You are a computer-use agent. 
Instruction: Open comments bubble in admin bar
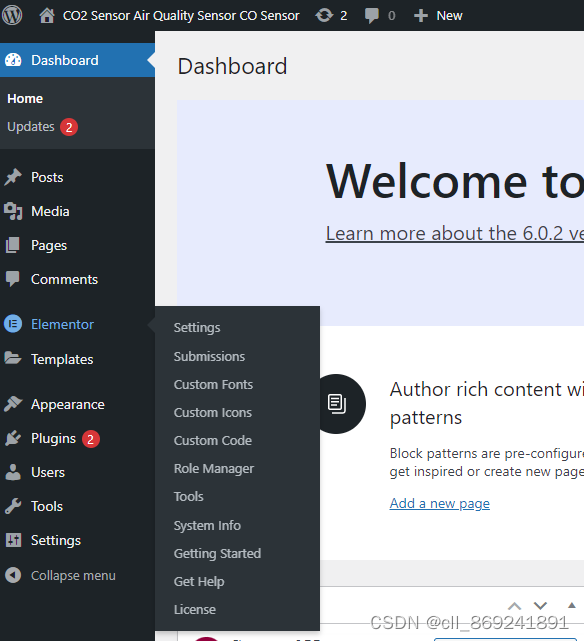point(371,16)
